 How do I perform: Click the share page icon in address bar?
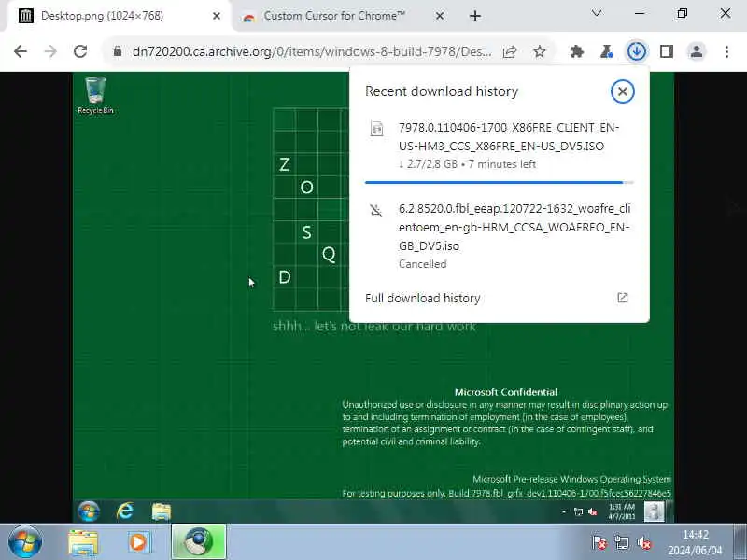510,51
